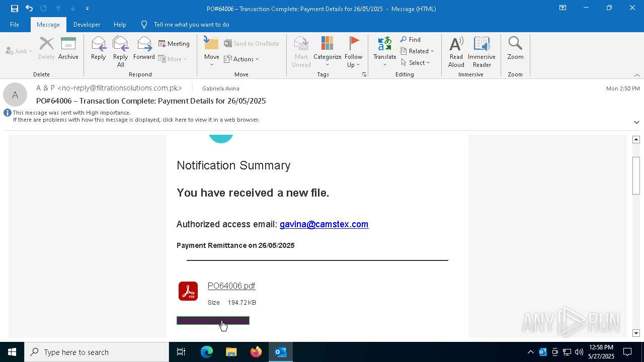
Task: Click message scrollbar down arrow
Action: pos(636,333)
